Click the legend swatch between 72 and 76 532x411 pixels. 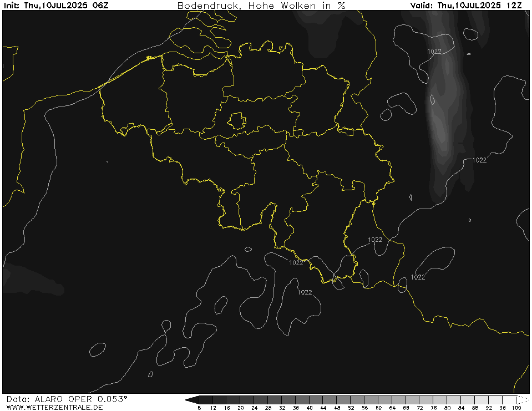click(427, 400)
